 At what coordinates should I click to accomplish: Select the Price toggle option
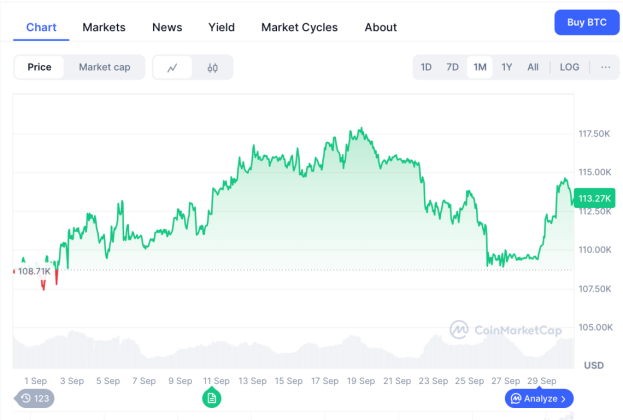40,67
